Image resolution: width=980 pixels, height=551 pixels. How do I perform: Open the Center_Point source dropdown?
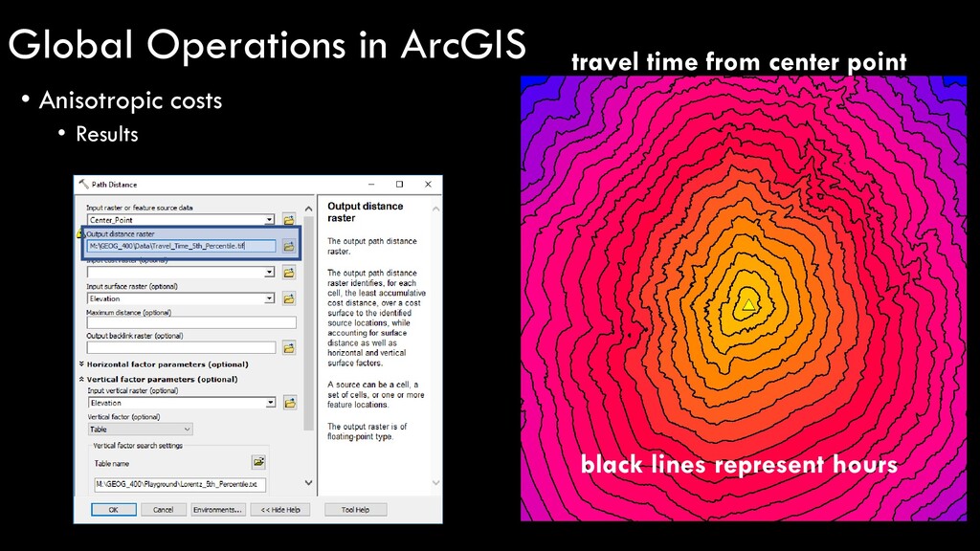[x=269, y=220]
